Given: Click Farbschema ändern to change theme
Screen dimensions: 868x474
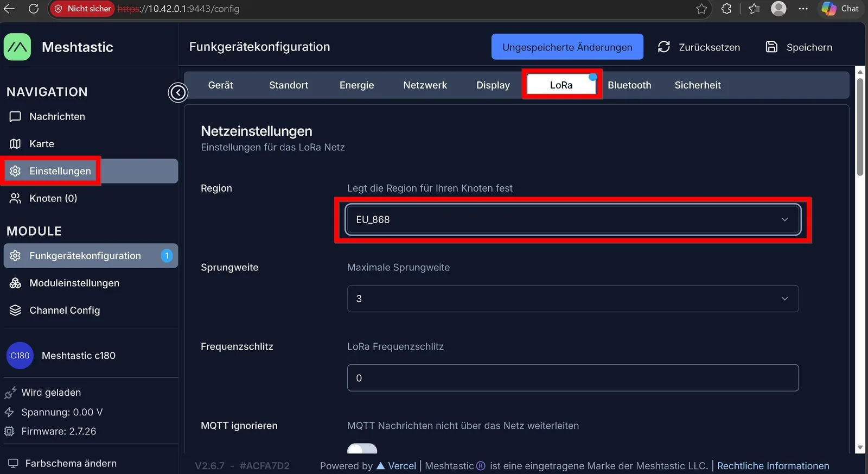Looking at the screenshot, I should pos(71,464).
